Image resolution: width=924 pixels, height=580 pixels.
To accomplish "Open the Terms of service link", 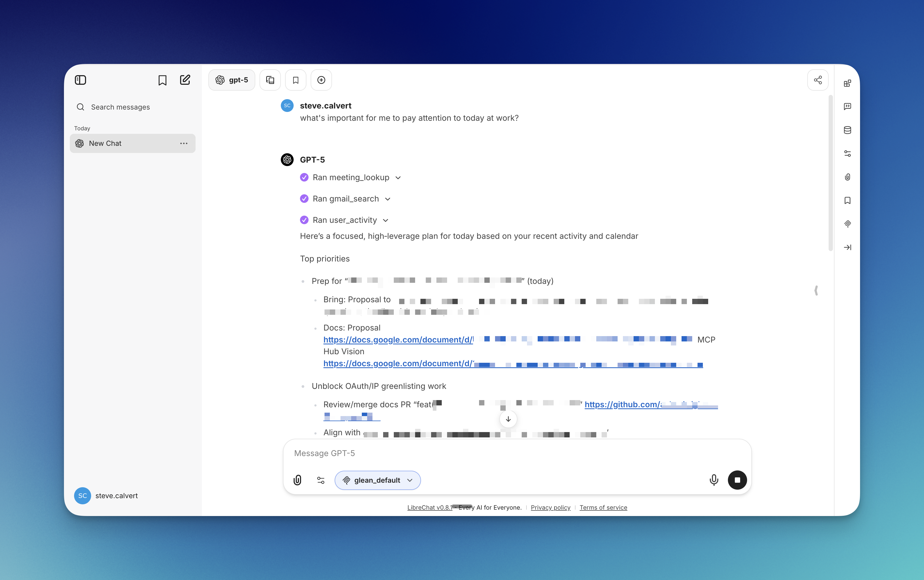I will coord(603,507).
